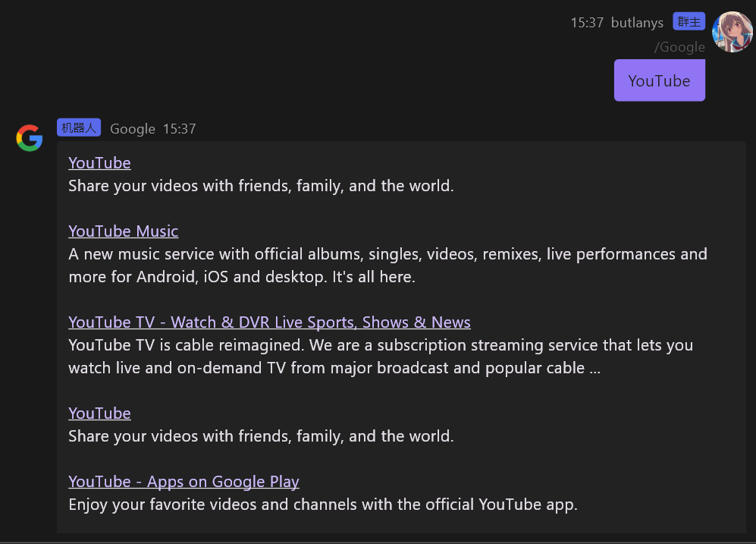Click 'Share your videos' text under first link
Viewport: 756px width, 544px height.
click(x=260, y=186)
